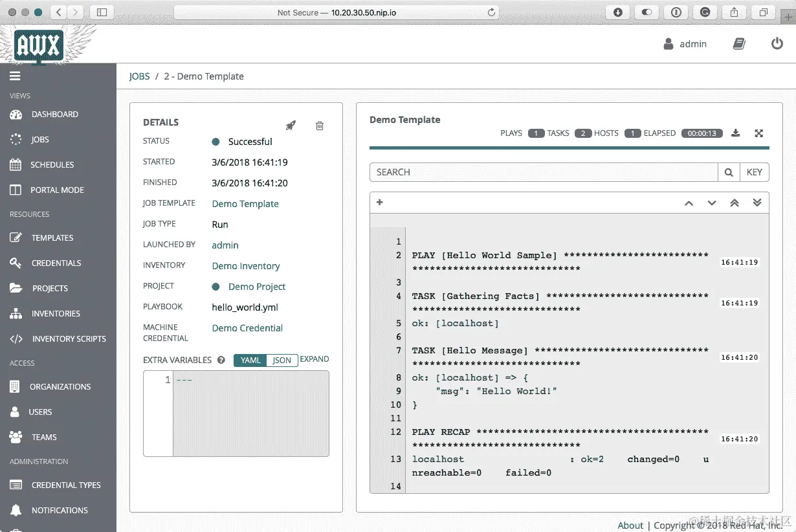This screenshot has width=796, height=532.
Task: Click into extra variables code editor
Action: click(250, 414)
